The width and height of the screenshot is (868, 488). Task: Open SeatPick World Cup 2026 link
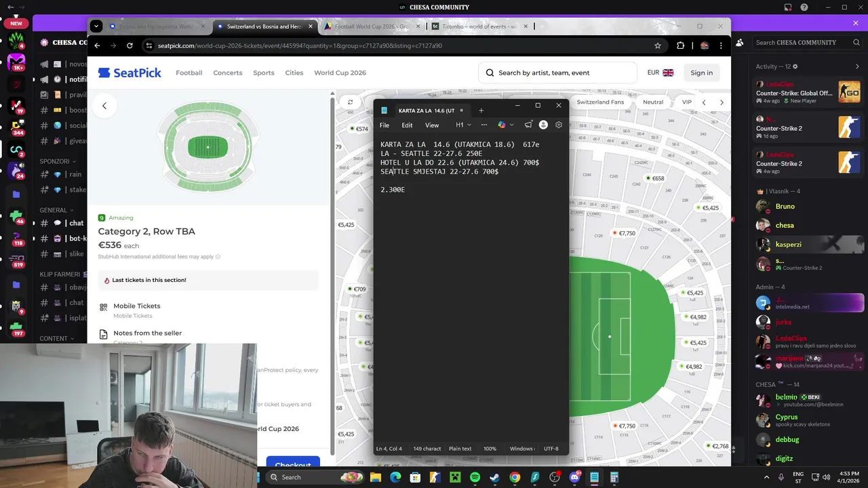pyautogui.click(x=340, y=73)
